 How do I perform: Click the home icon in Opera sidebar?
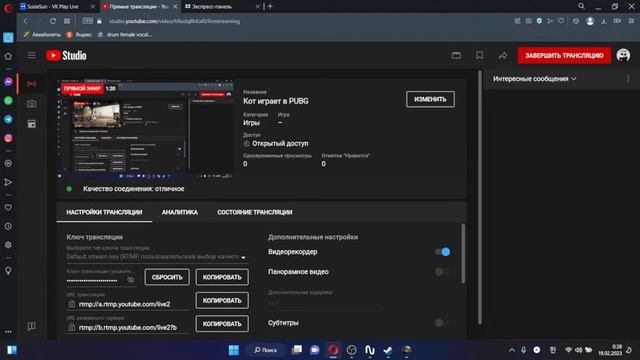point(8,56)
